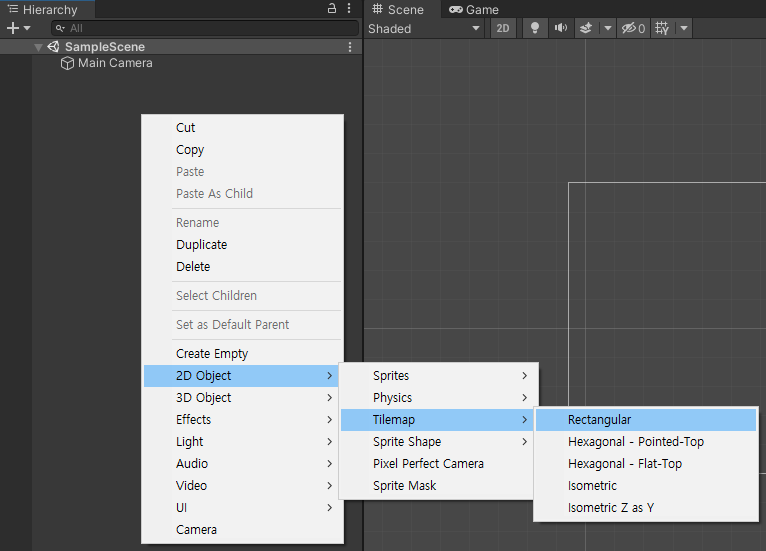Open SampleScene options kebab menu
The image size is (766, 551).
[x=350, y=47]
